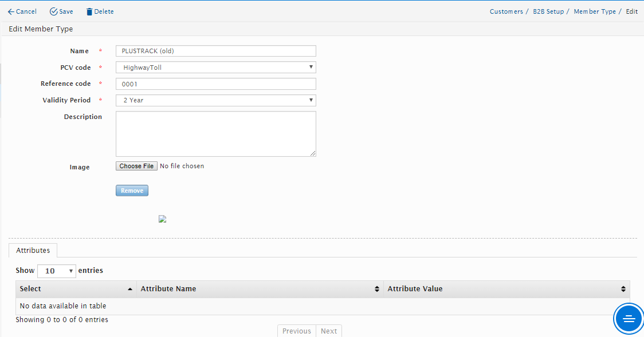Sort by Attribute Name column arrows
This screenshot has height=337, width=644.
coord(376,289)
